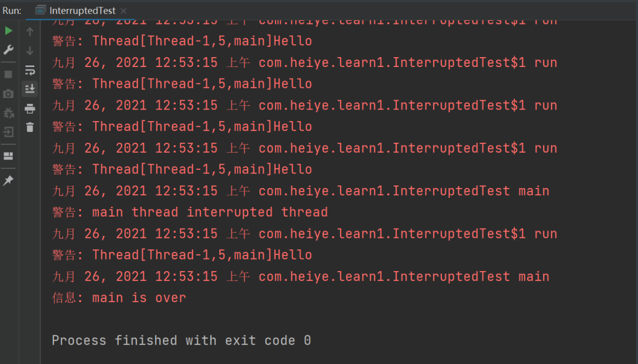Click the Run: tool window label
Viewport: 638px width, 364px height.
pos(12,10)
